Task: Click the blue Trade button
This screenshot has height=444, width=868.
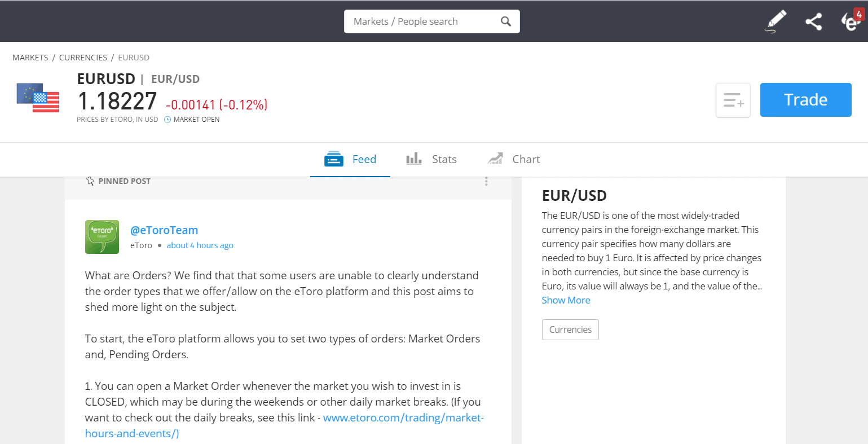Action: pos(805,100)
